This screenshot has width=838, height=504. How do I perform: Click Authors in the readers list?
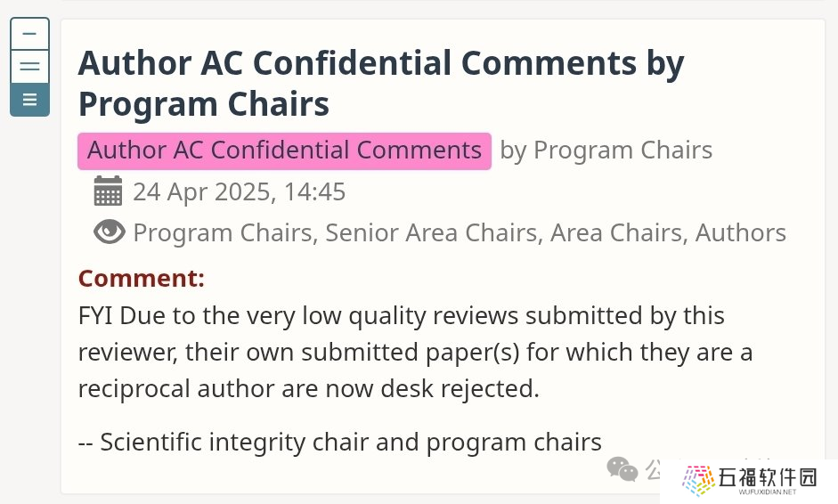coord(741,232)
